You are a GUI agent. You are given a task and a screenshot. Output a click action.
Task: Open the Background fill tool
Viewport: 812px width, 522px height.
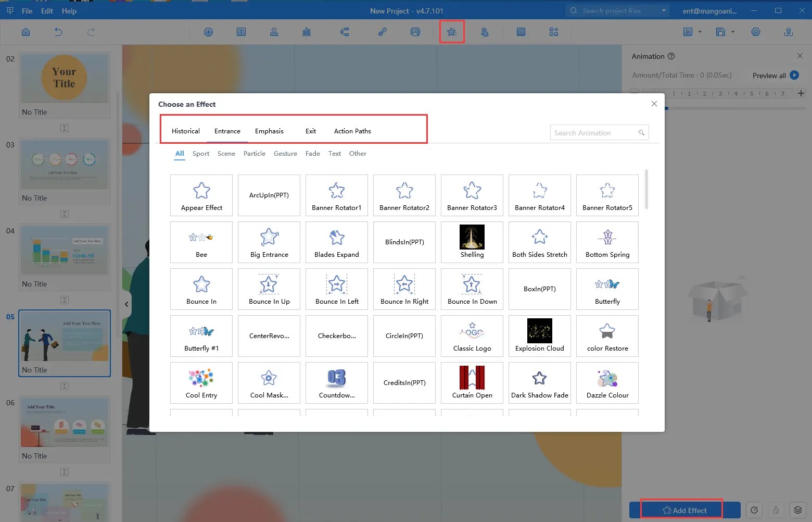[x=521, y=32]
